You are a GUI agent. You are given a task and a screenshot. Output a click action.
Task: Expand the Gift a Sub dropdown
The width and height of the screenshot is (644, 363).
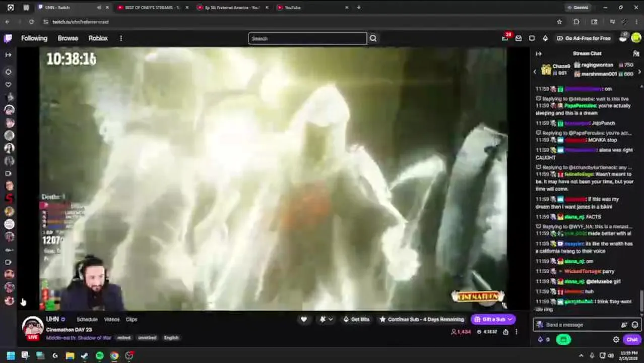(x=510, y=319)
